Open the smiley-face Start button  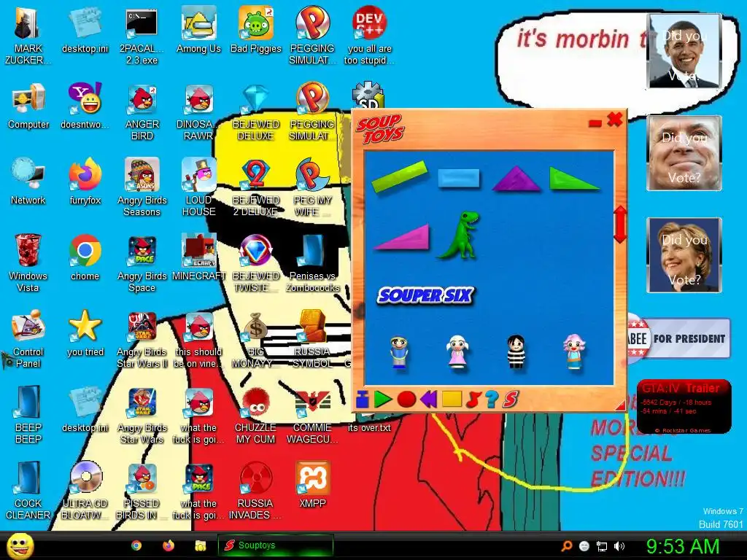click(20, 545)
